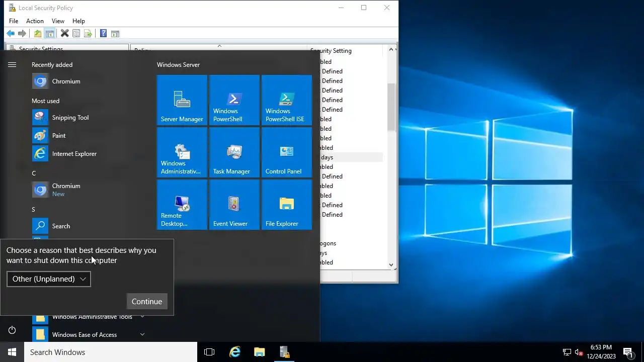Open shutdown reason dropdown Other (Unplanned)
The width and height of the screenshot is (644, 362).
[49, 279]
